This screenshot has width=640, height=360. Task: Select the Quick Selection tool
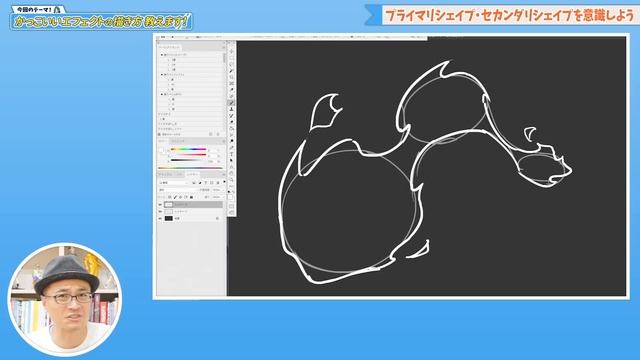pyautogui.click(x=231, y=71)
